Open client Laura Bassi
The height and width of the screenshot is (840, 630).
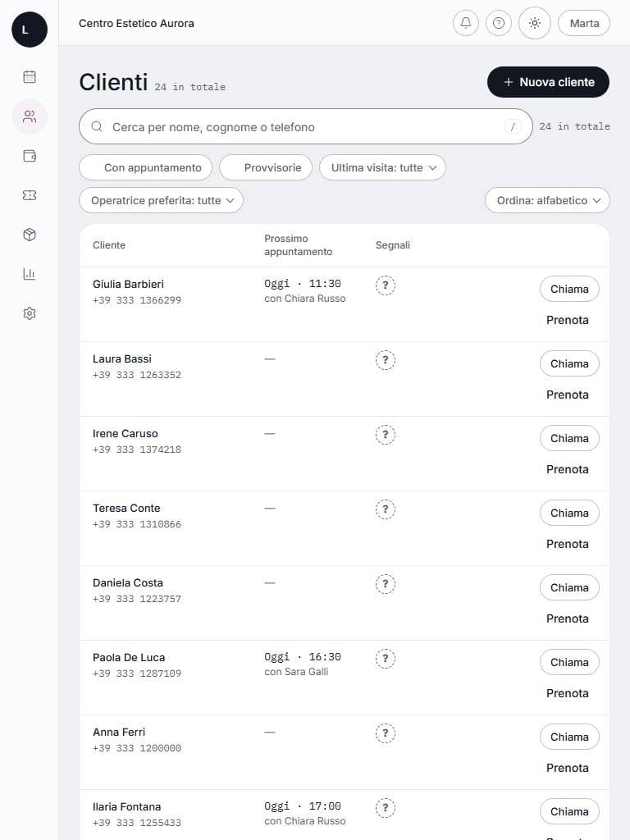(x=122, y=359)
